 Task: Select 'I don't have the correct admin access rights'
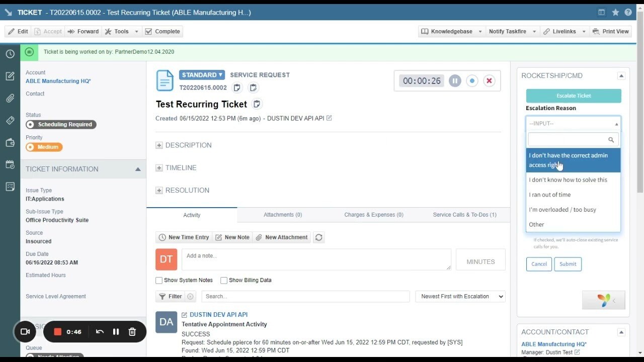tap(574, 160)
